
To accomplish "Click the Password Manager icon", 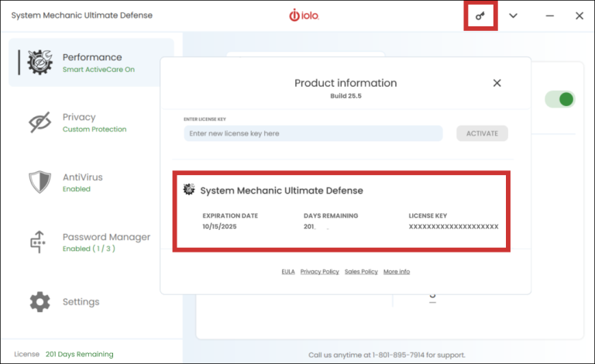I will (40, 242).
